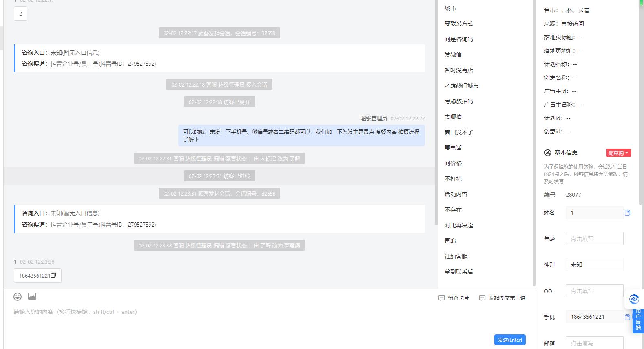Viewport: 644px width, 349px height.
Task: Open the 留资卡片 card option
Action: 454,298
